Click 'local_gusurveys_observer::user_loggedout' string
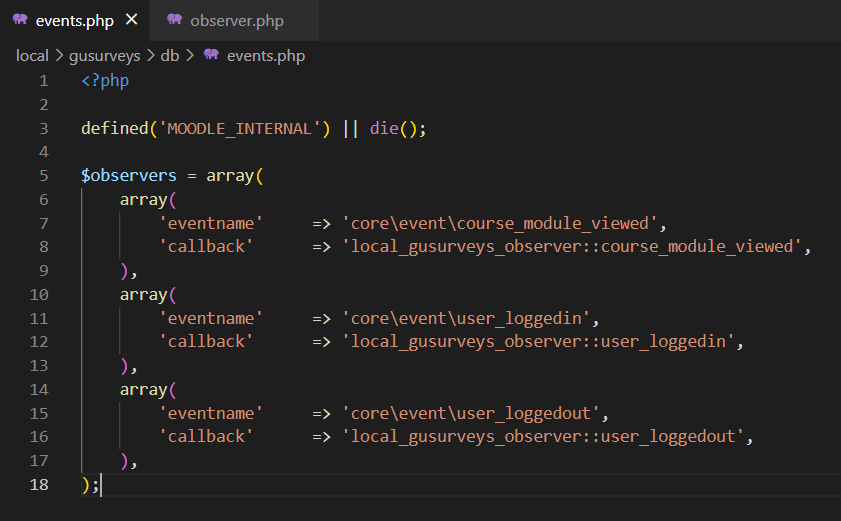Viewport: 841px width, 521px height. 543,437
